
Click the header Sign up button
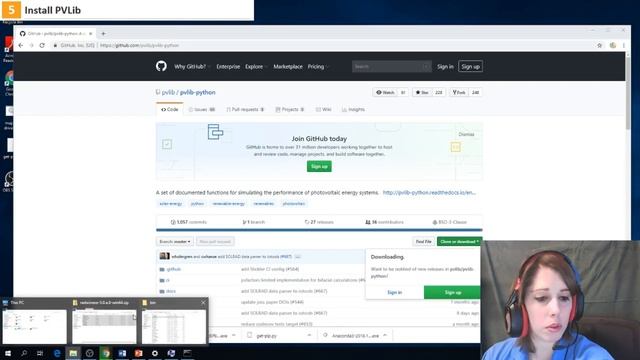click(470, 67)
